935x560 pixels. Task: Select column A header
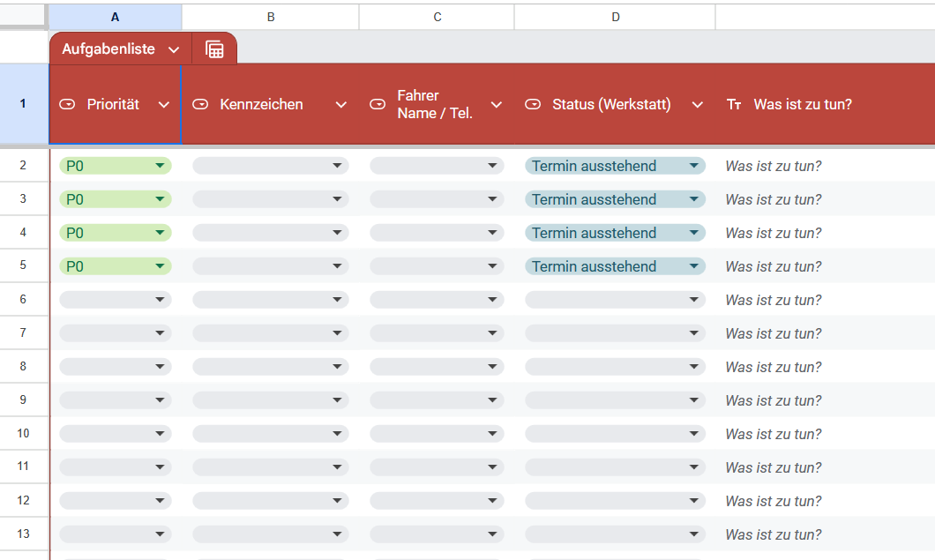tap(115, 18)
